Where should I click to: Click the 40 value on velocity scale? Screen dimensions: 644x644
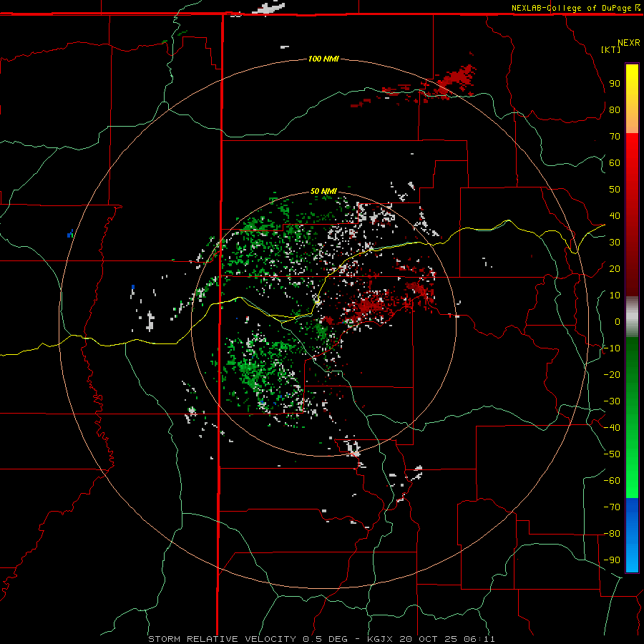[615, 216]
